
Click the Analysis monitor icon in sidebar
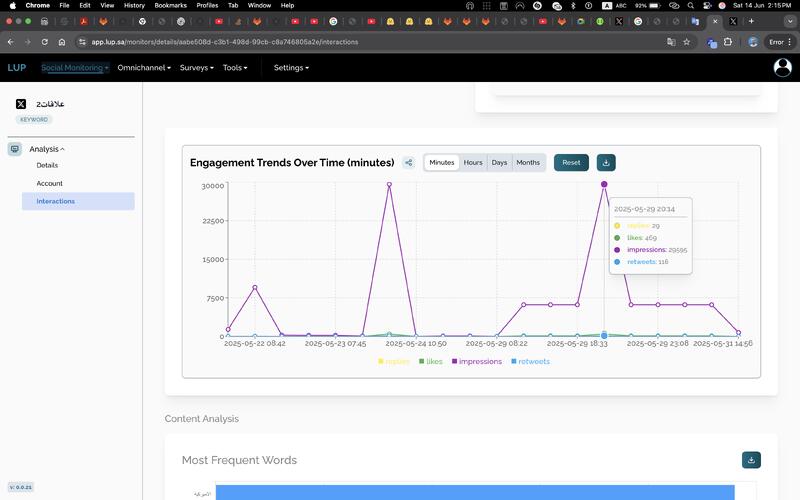click(x=15, y=149)
